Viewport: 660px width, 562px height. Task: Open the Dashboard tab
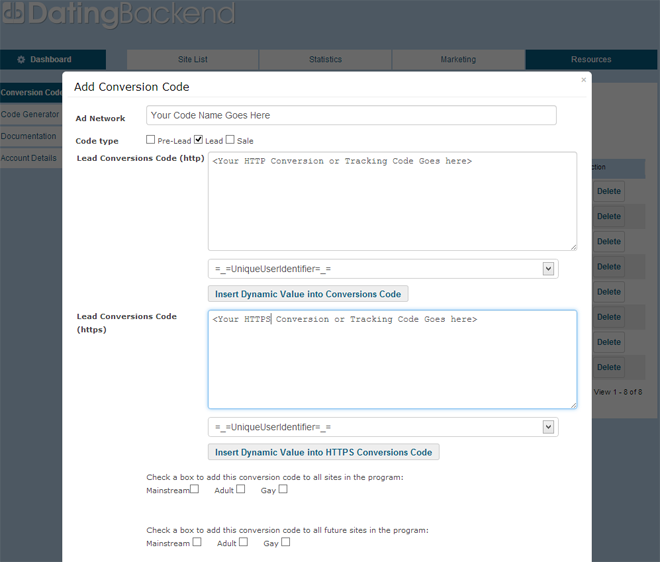point(53,59)
